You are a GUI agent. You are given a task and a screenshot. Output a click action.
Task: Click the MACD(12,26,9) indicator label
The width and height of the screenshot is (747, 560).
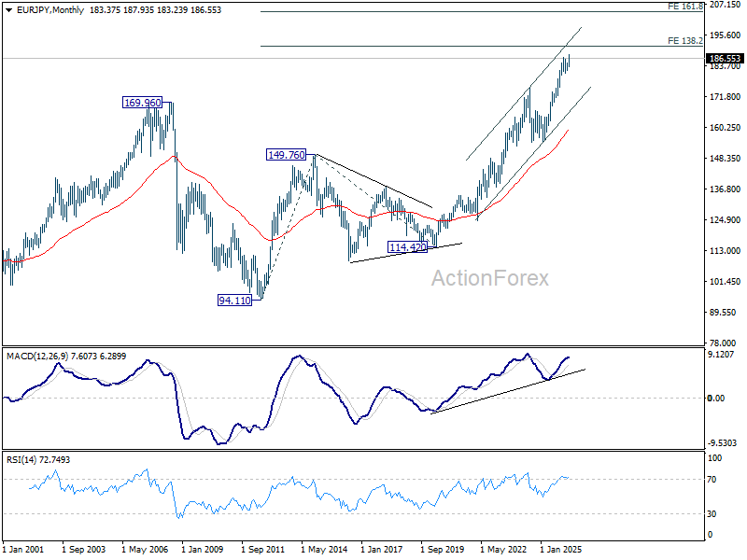coord(37,357)
